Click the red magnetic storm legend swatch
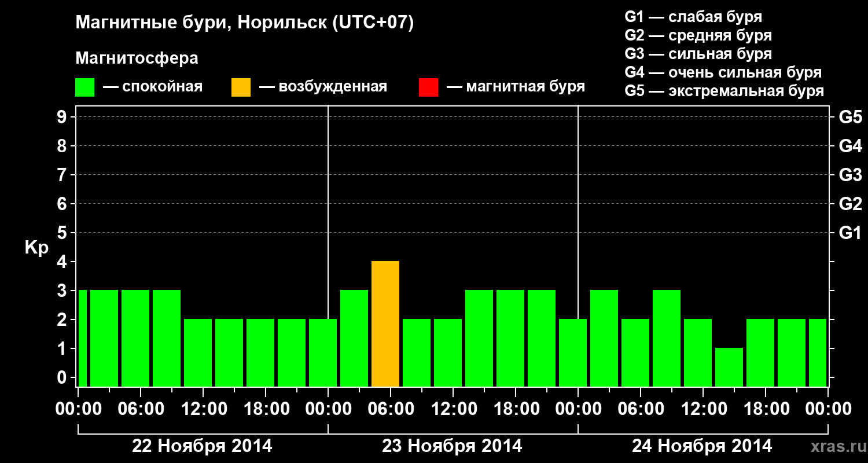Viewport: 868px width, 463px height. click(x=428, y=87)
